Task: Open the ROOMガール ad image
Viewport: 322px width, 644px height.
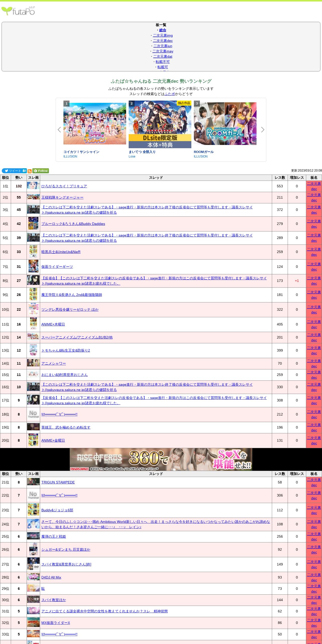Action: [225, 124]
